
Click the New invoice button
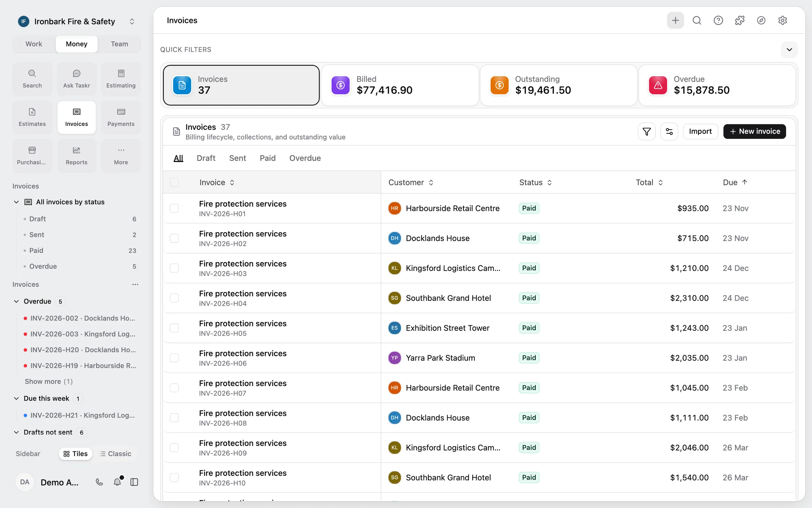click(x=754, y=131)
